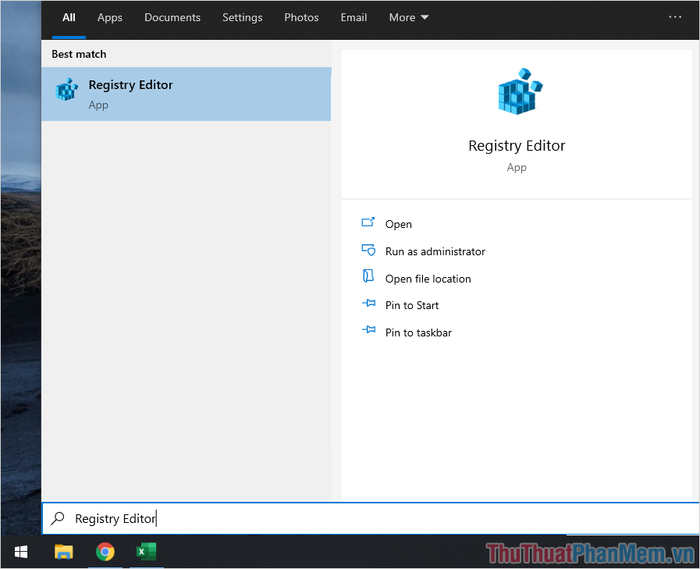
Task: Click the Registry Editor icon in results
Action: point(66,89)
